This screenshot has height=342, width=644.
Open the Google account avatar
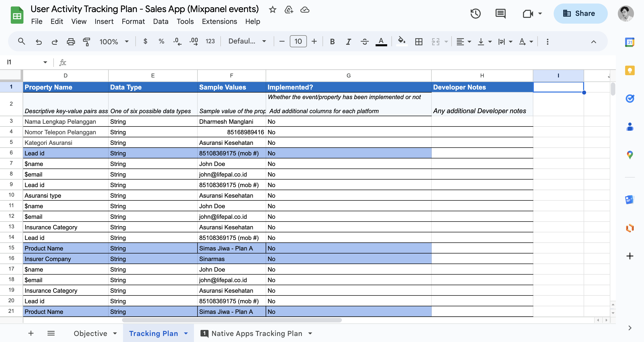coord(626,14)
